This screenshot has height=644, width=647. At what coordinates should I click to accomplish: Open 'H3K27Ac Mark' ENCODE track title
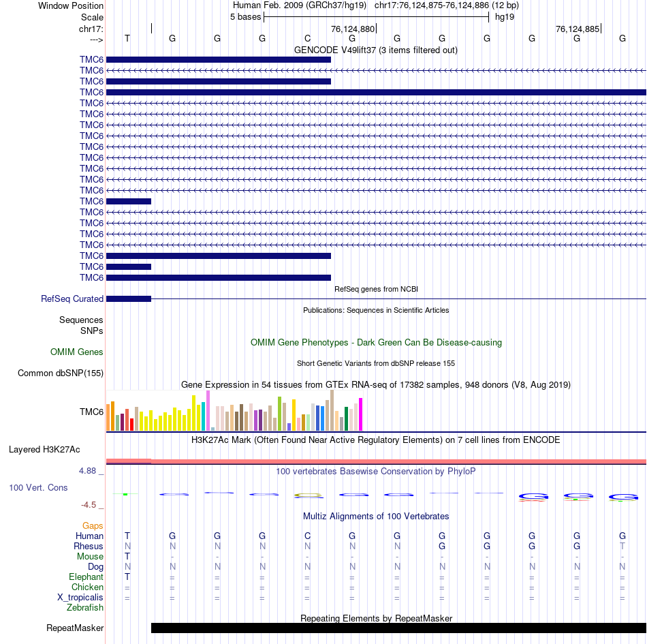376,440
